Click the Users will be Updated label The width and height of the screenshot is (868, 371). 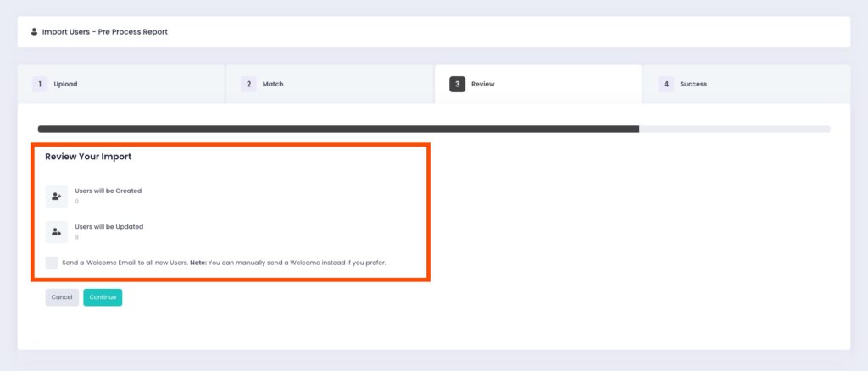pyautogui.click(x=108, y=226)
